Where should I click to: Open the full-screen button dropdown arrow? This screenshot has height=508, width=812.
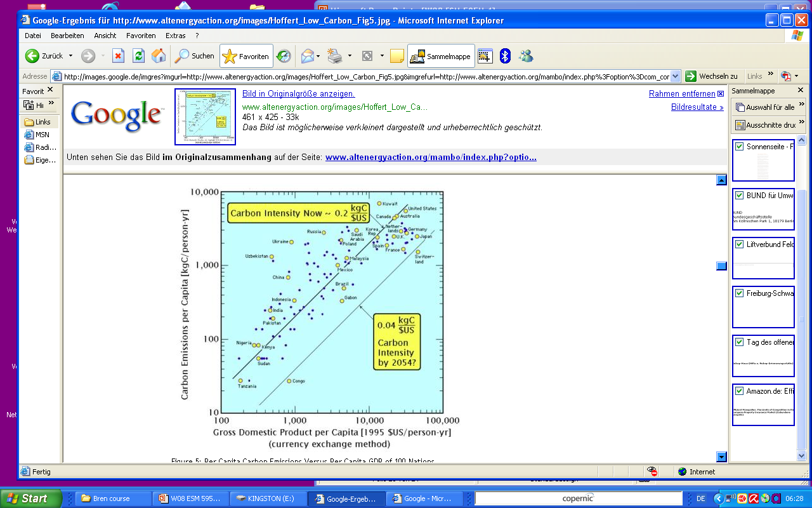382,56
